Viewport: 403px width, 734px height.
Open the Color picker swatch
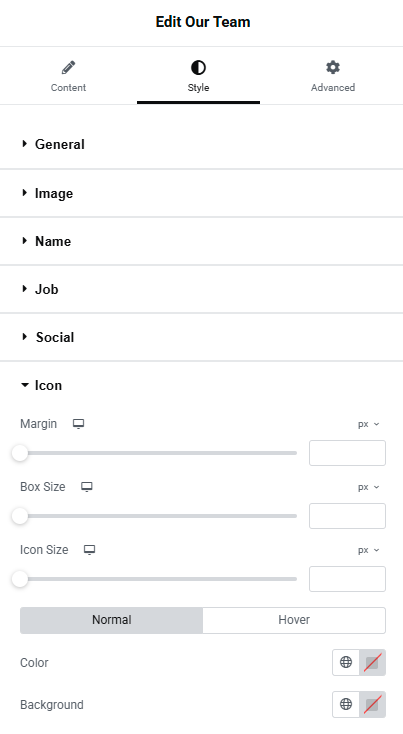click(372, 662)
